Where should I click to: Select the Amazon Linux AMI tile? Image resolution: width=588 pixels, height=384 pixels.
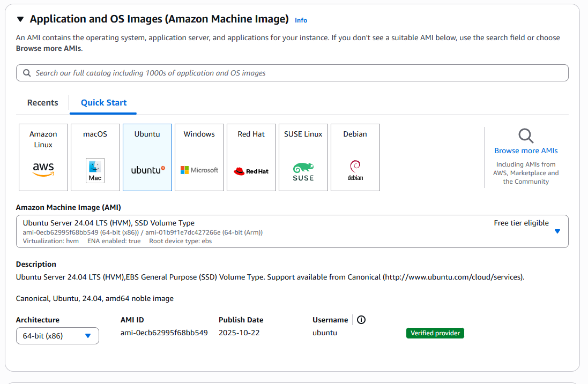click(x=43, y=157)
